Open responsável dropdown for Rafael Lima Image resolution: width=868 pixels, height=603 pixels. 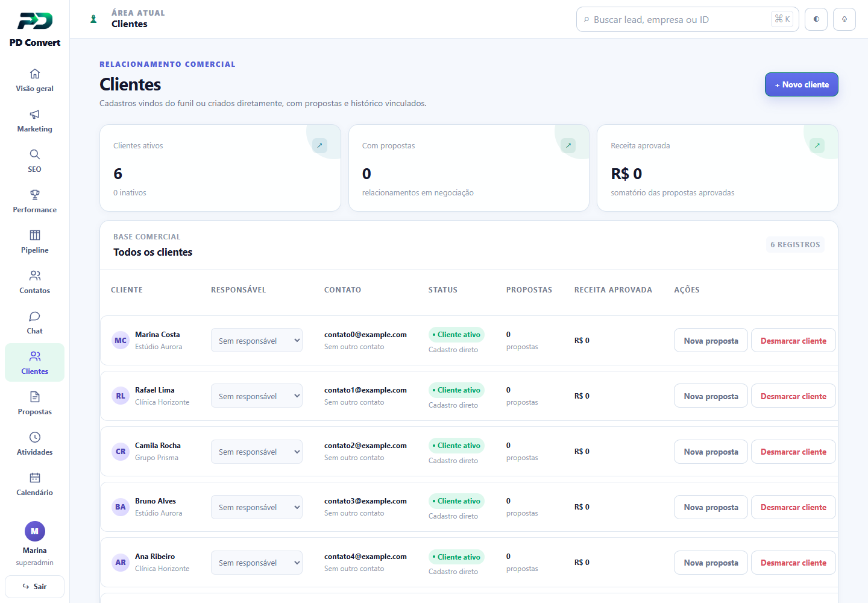257,396
